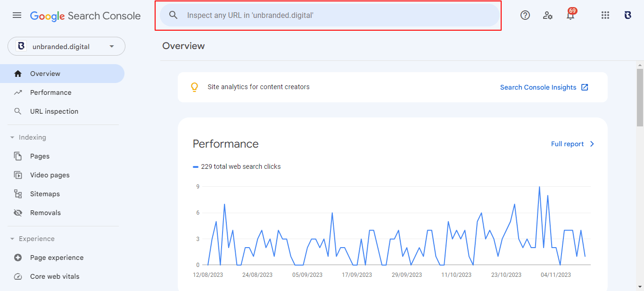Image resolution: width=644 pixels, height=291 pixels.
Task: Open Core web vitals in sidebar
Action: [62, 276]
